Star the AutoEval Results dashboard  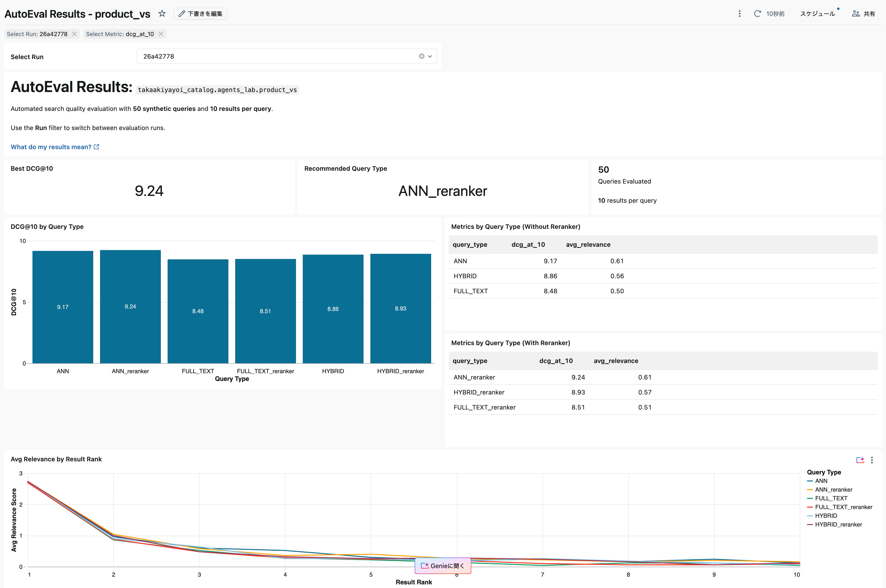(x=162, y=14)
